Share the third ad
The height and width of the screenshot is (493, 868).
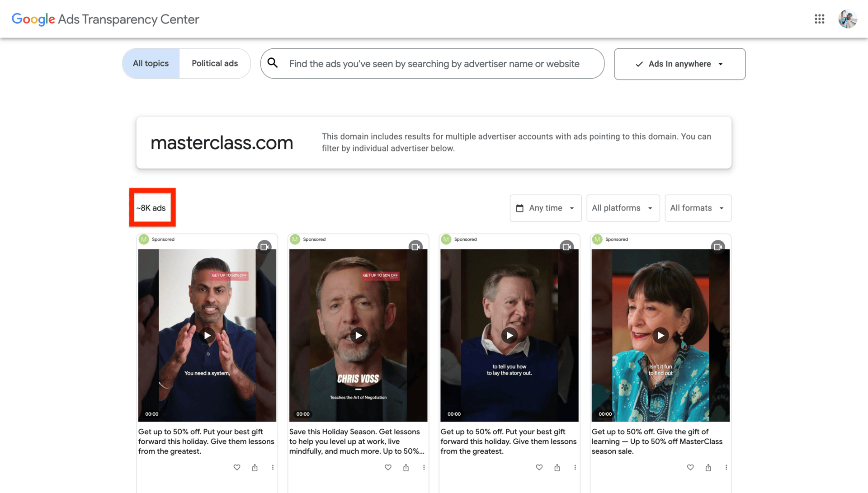pyautogui.click(x=557, y=467)
